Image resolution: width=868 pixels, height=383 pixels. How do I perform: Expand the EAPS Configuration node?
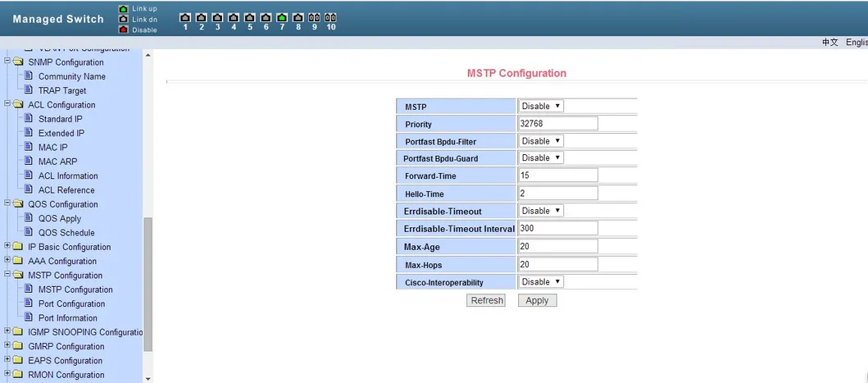point(7,360)
